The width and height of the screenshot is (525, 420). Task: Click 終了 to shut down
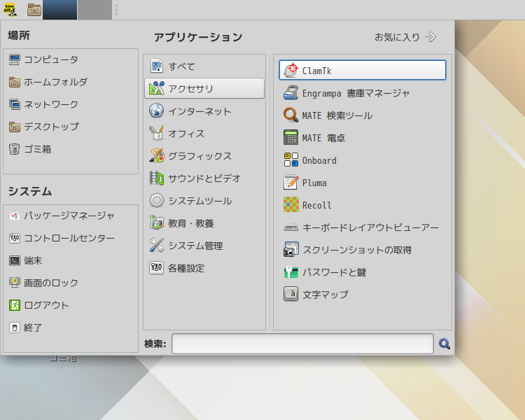pyautogui.click(x=71, y=328)
